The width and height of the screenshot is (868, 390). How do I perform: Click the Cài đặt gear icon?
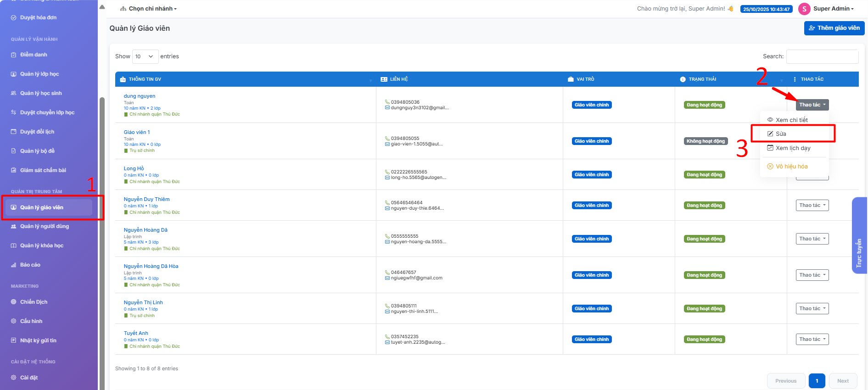coord(14,378)
